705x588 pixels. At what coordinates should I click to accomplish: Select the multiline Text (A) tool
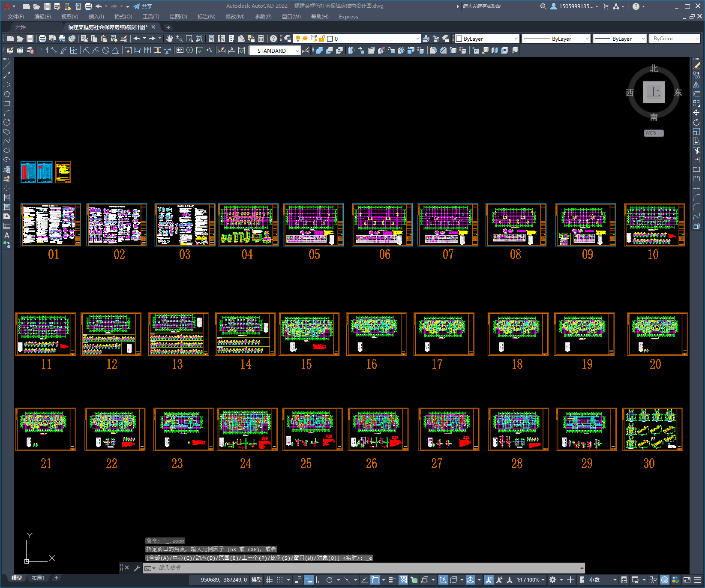click(7, 235)
